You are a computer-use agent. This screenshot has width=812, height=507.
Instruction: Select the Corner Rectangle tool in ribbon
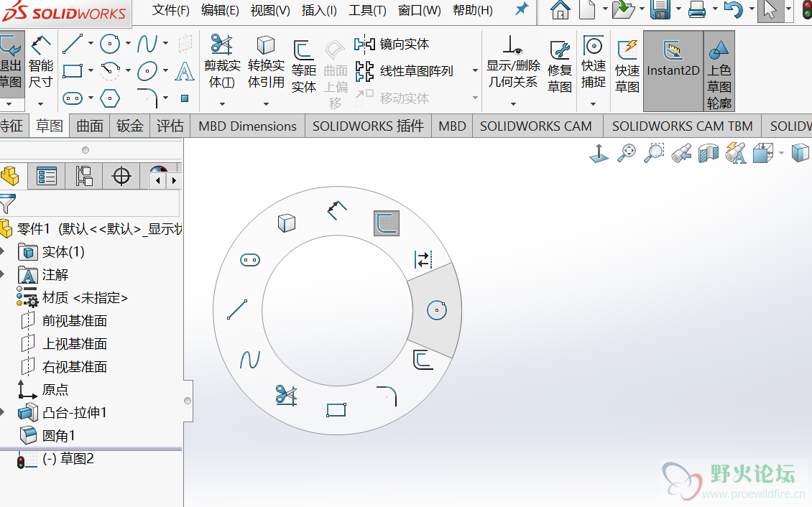(x=73, y=71)
